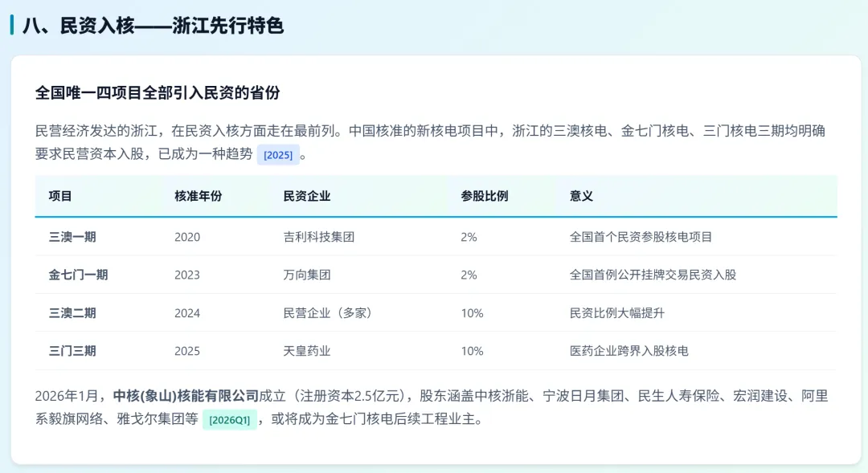868x473 pixels.
Task: Click the bold text 中核(象山)核能有限公司
Action: tap(186, 396)
